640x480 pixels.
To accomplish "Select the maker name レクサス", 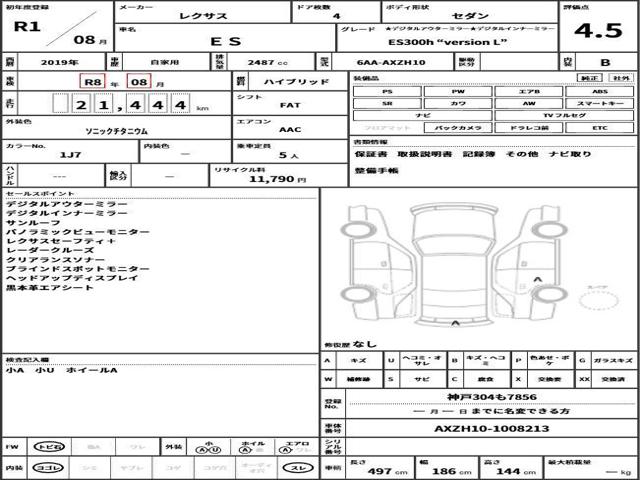I will point(203,16).
